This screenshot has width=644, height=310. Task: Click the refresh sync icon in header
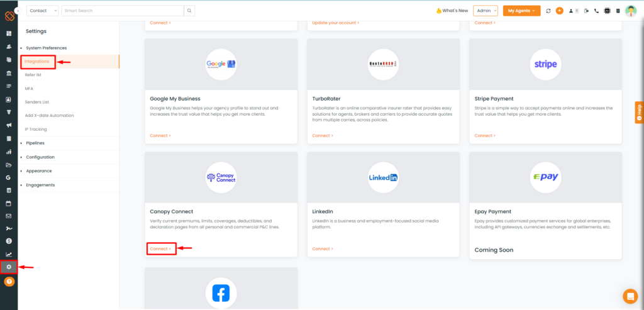pos(548,11)
